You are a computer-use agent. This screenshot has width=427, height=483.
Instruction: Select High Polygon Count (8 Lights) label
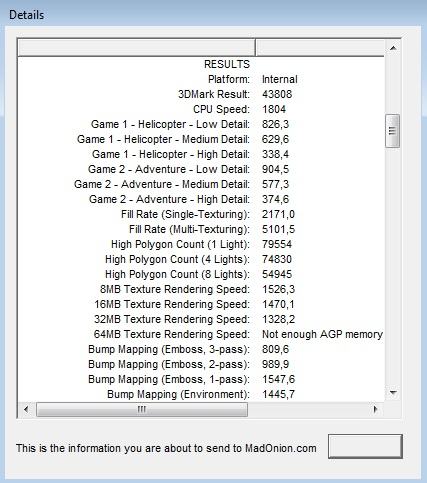(x=177, y=274)
